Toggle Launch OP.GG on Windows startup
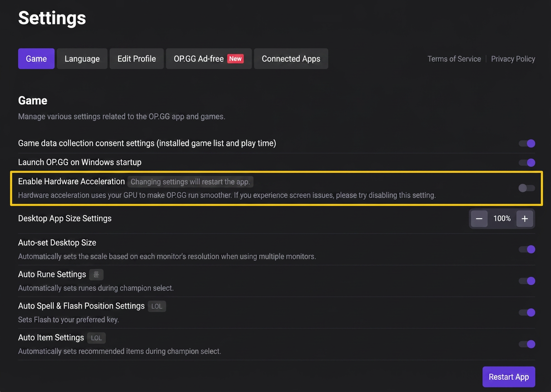The height and width of the screenshot is (392, 551). pyautogui.click(x=527, y=162)
